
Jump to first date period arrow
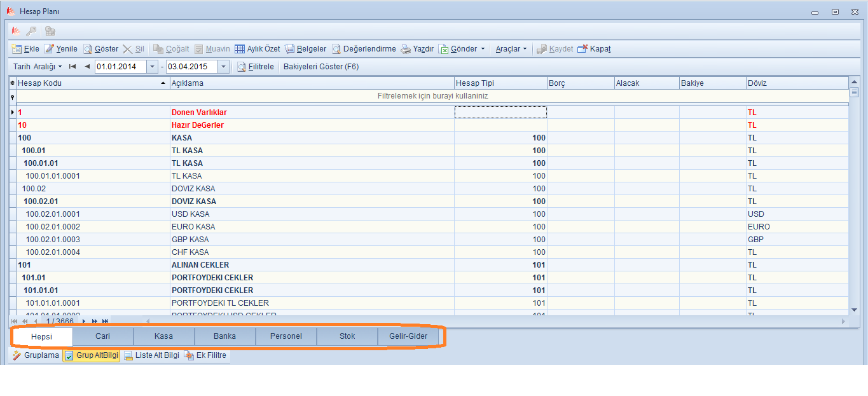click(x=72, y=67)
